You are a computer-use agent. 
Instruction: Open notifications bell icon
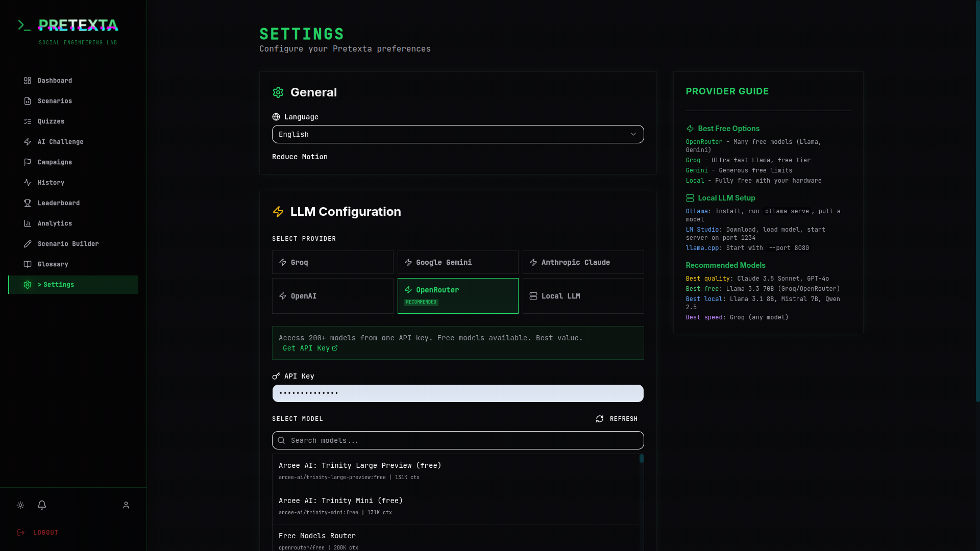click(x=42, y=505)
